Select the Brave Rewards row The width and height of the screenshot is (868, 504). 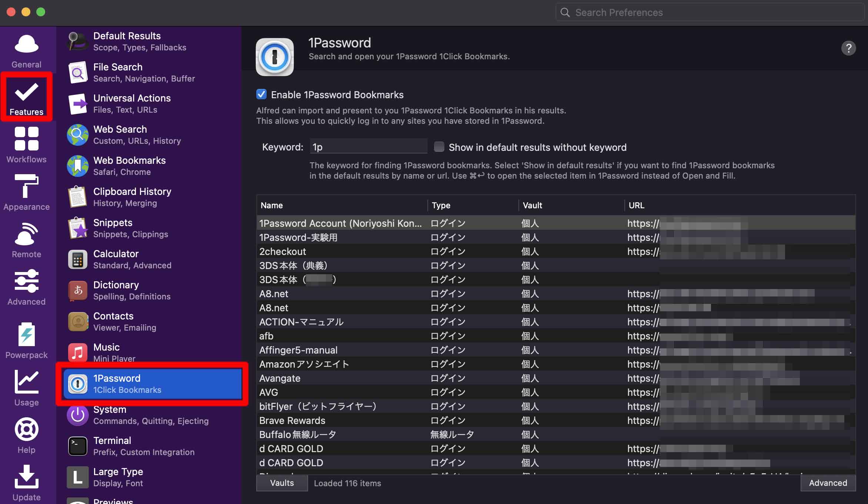(556, 420)
